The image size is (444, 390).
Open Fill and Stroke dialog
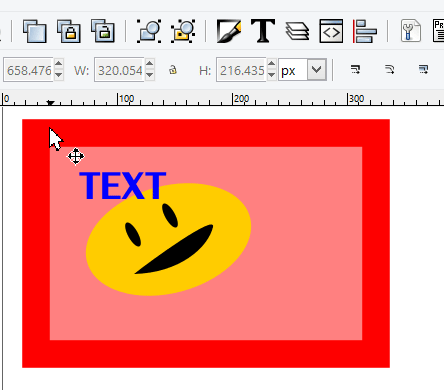coord(229,31)
